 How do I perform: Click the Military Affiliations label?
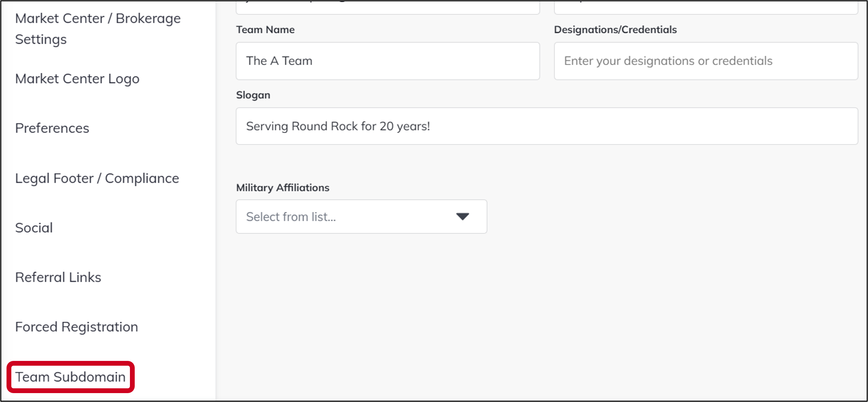(x=282, y=188)
